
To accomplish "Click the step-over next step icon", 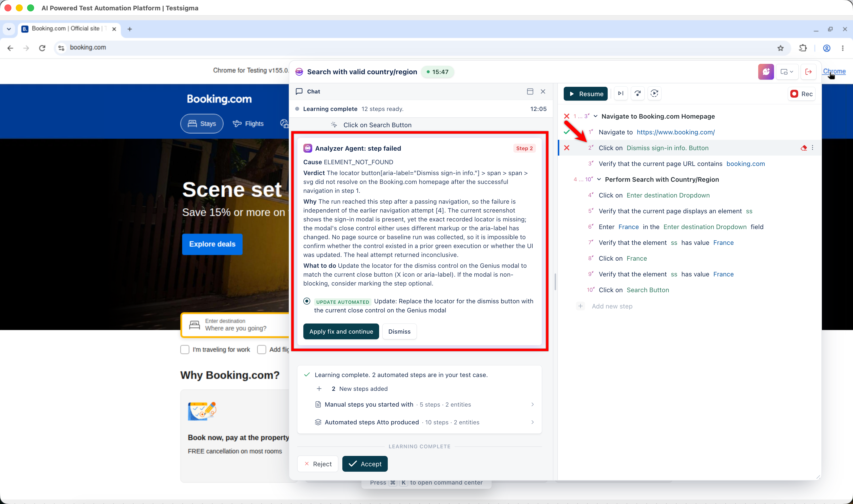I will [621, 93].
